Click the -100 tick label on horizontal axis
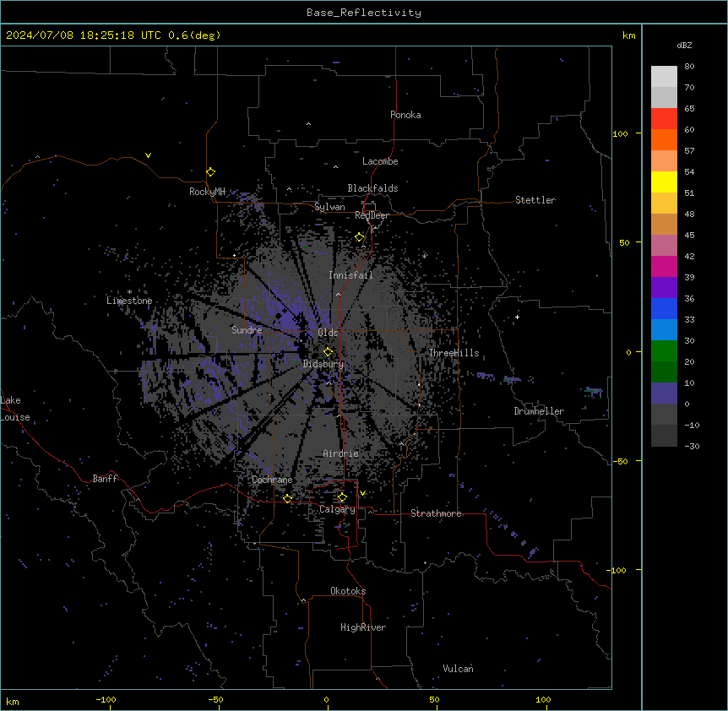The width and height of the screenshot is (728, 711). 106,699
